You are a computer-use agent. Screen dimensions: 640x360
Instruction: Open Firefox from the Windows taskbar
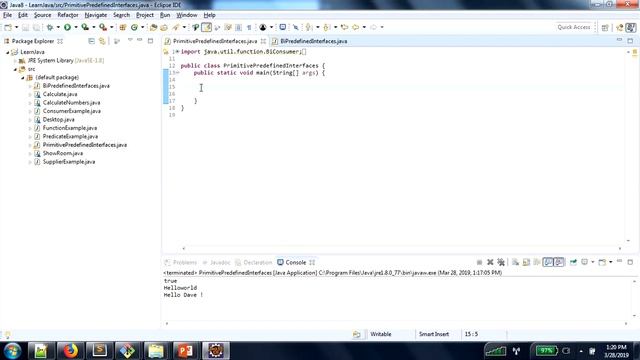[x=70, y=351]
